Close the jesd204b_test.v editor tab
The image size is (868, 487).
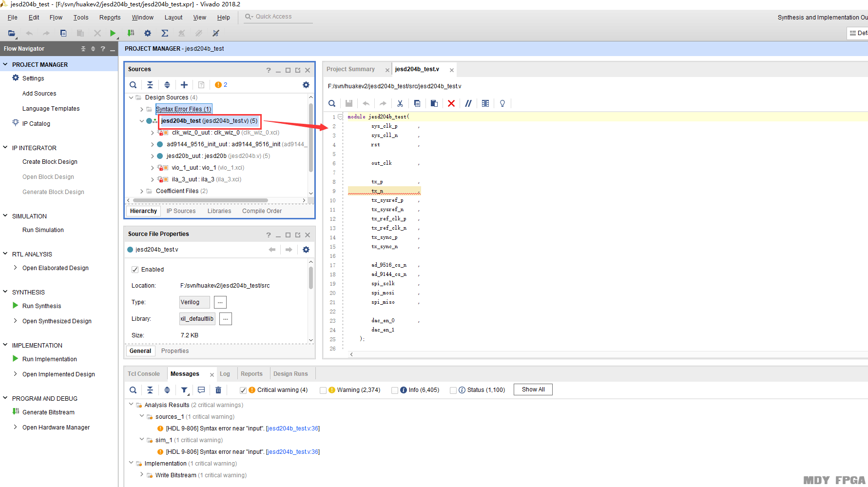click(x=452, y=70)
